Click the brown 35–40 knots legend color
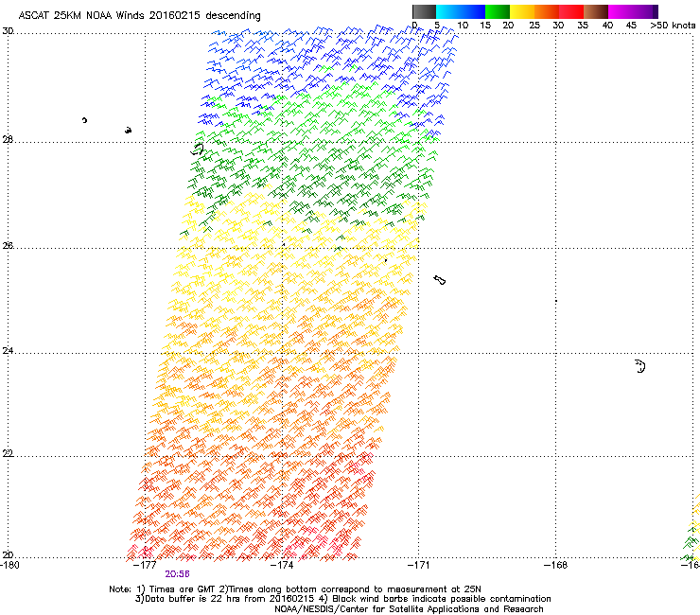Screen dimensions: 700x615 596,11
